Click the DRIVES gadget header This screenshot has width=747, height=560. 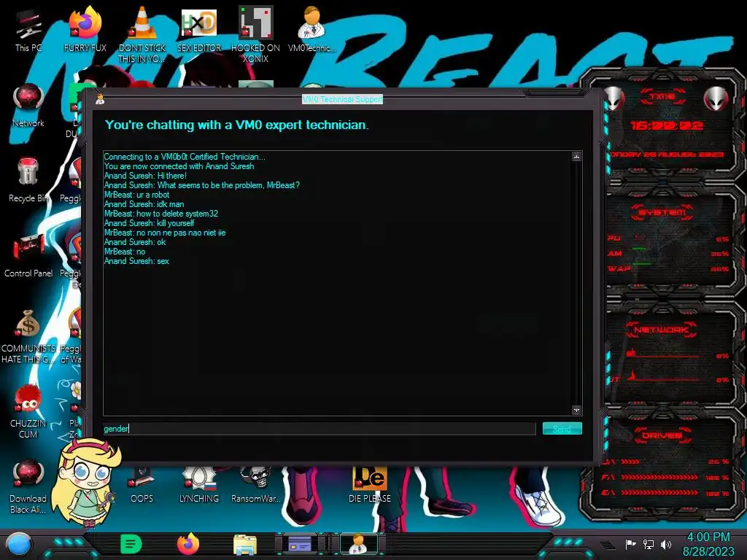pos(662,435)
